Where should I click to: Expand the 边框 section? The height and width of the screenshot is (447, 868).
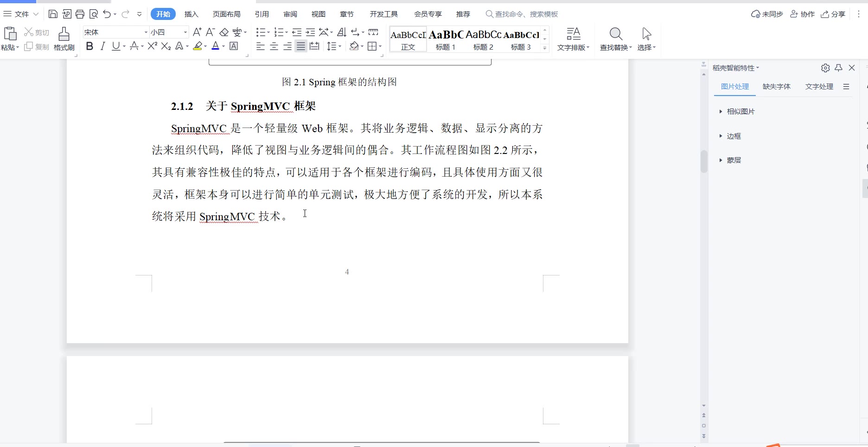coord(734,136)
